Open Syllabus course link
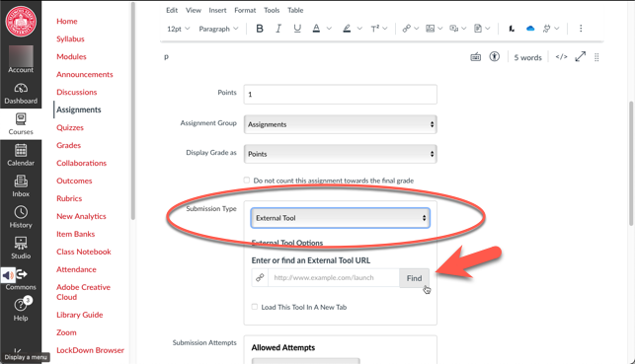Image resolution: width=635 pixels, height=364 pixels. pyautogui.click(x=70, y=38)
